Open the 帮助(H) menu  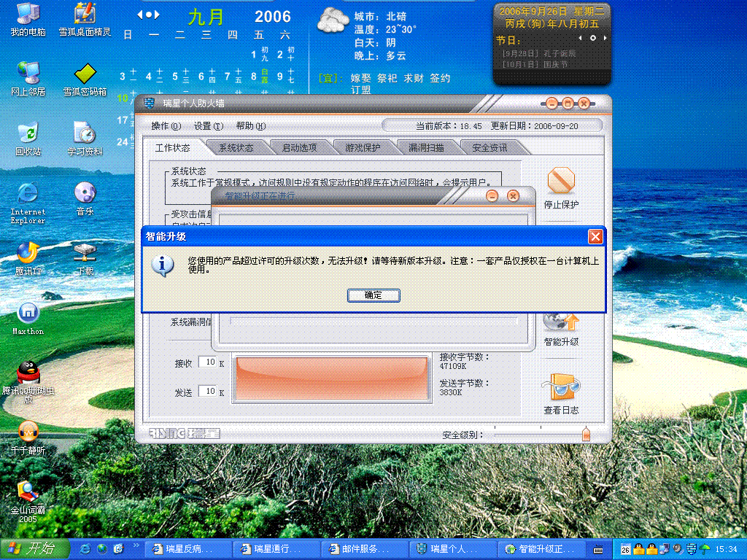pyautogui.click(x=251, y=125)
